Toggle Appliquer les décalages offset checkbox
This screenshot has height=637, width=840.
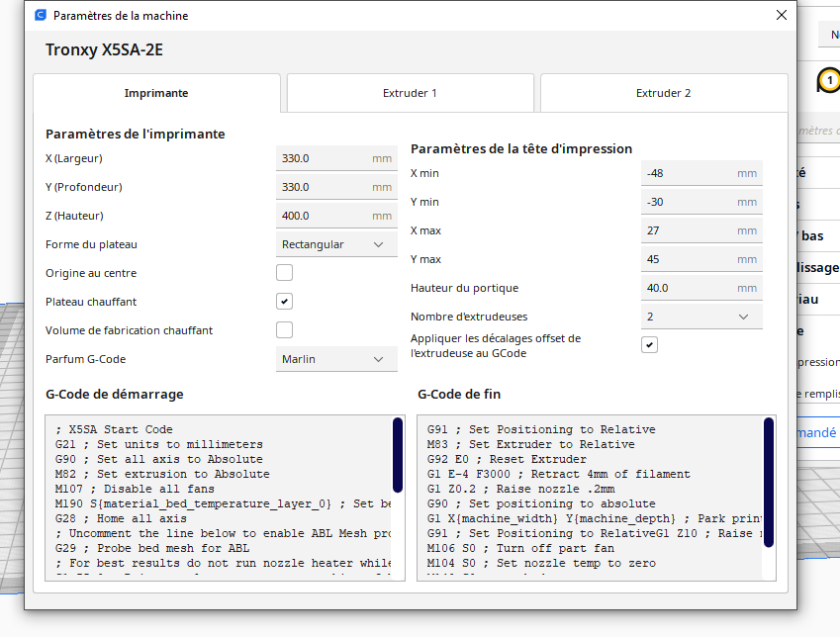click(649, 345)
